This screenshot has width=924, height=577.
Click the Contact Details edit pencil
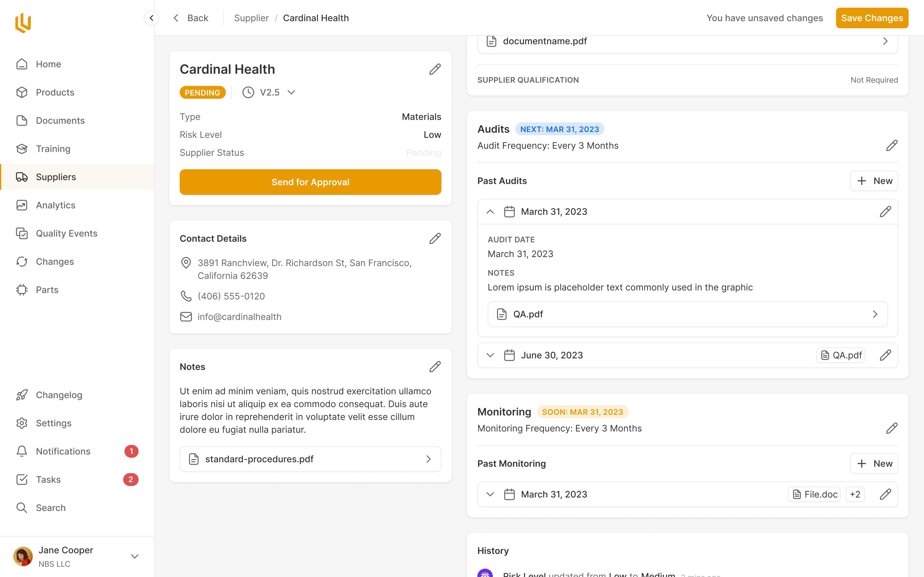434,238
